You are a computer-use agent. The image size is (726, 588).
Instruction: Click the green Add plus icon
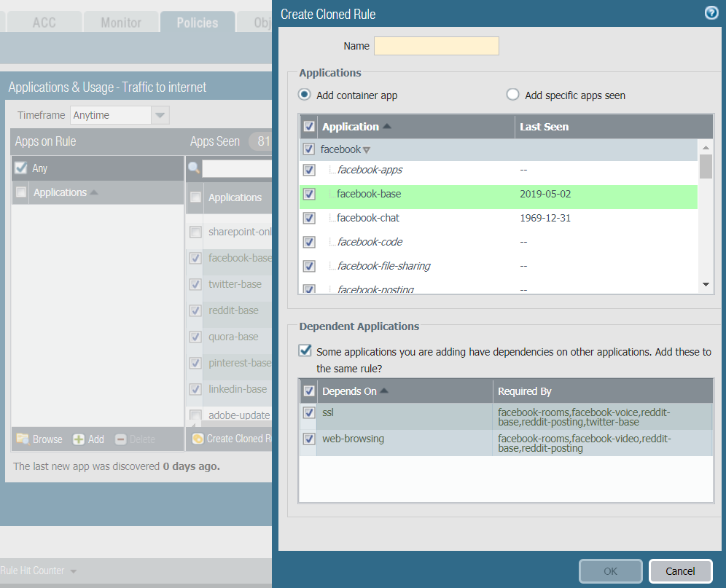tap(79, 439)
